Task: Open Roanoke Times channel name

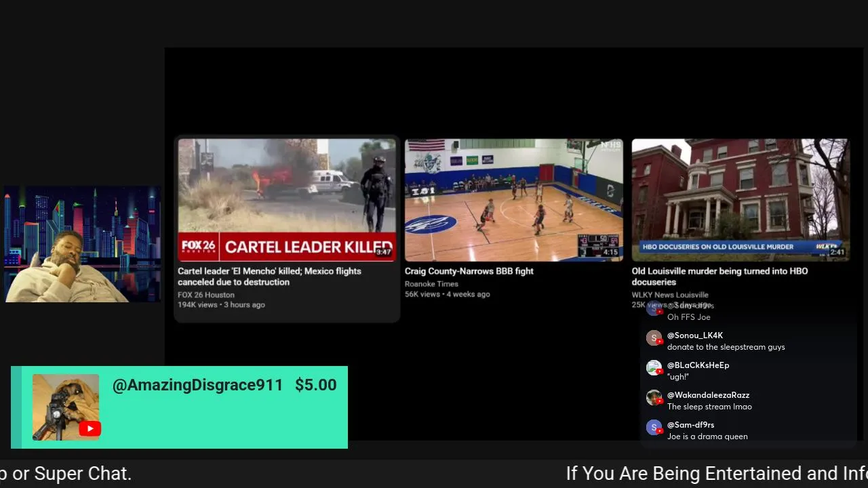Action: pos(431,284)
